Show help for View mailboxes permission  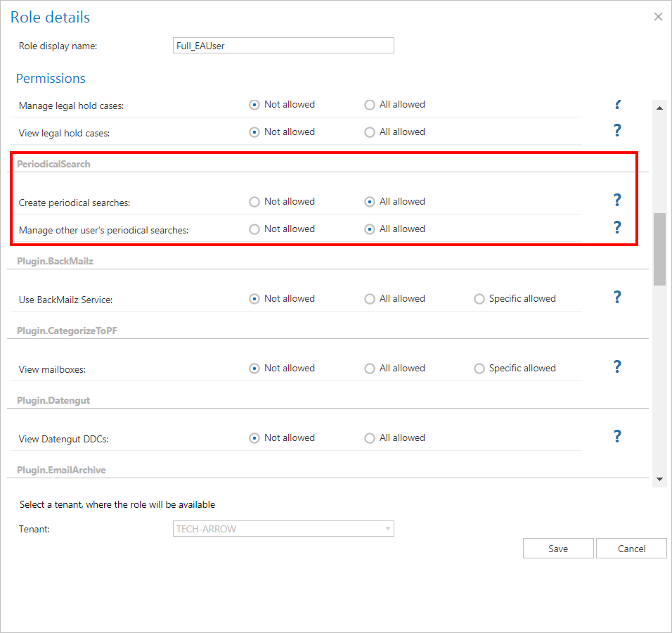(617, 366)
